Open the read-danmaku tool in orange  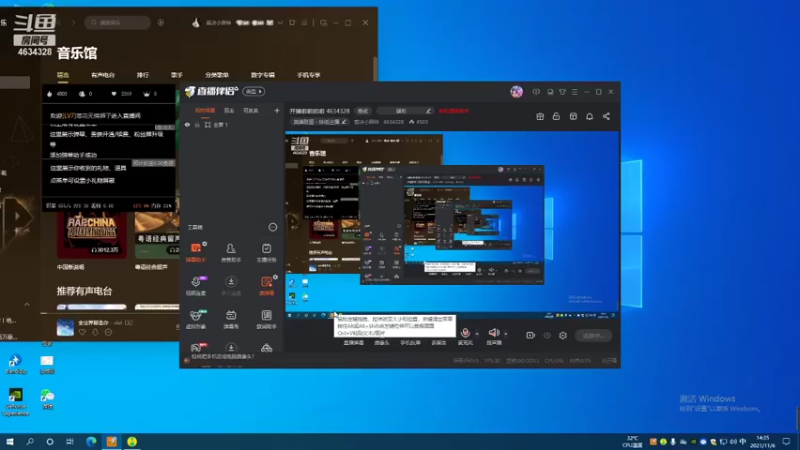coord(266,286)
